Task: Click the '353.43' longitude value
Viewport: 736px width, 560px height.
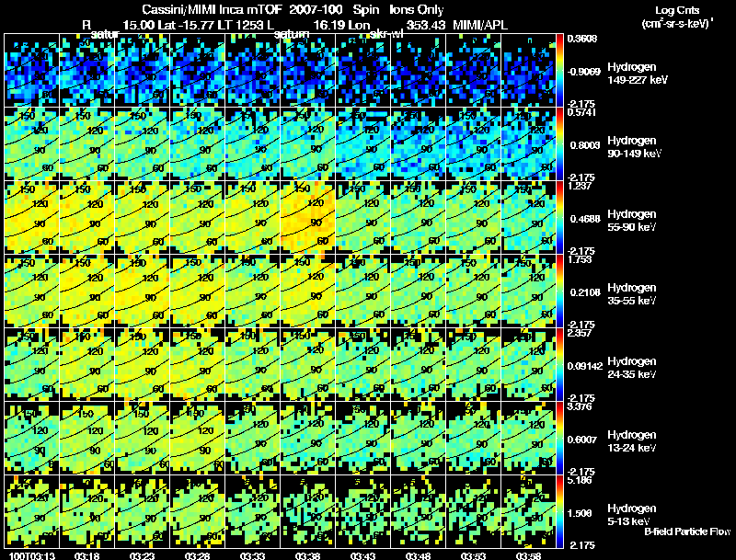Action: [426, 25]
